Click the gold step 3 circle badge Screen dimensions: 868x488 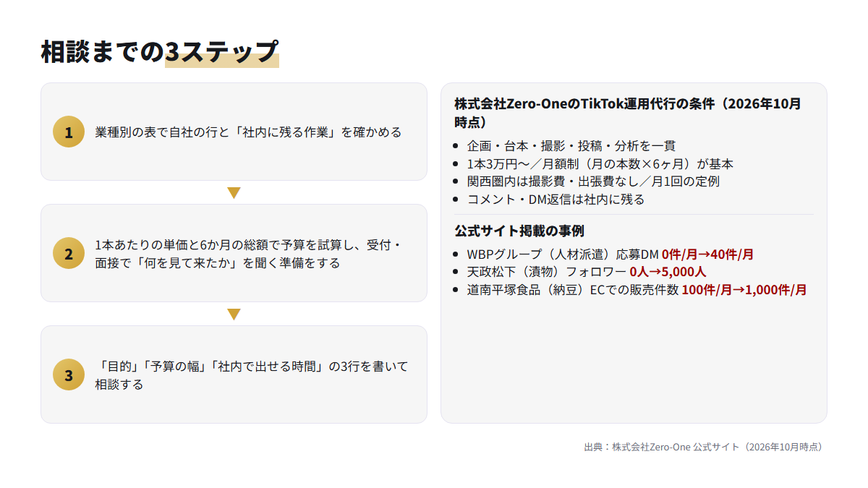pos(69,374)
